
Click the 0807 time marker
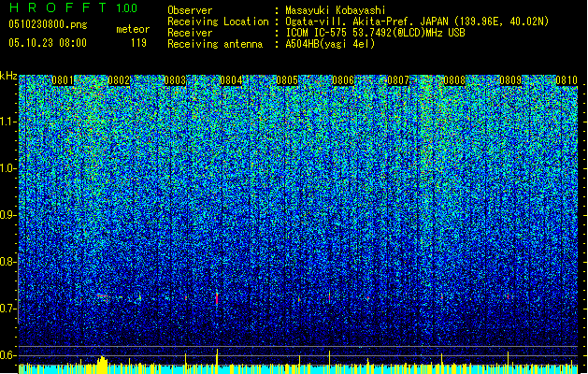click(398, 80)
